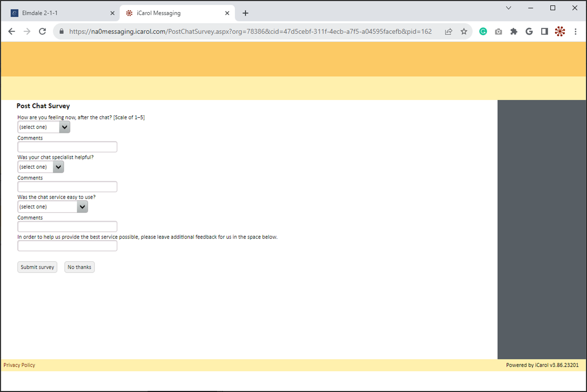Bookmark this page with the star icon
This screenshot has height=392, width=587.
click(x=464, y=31)
